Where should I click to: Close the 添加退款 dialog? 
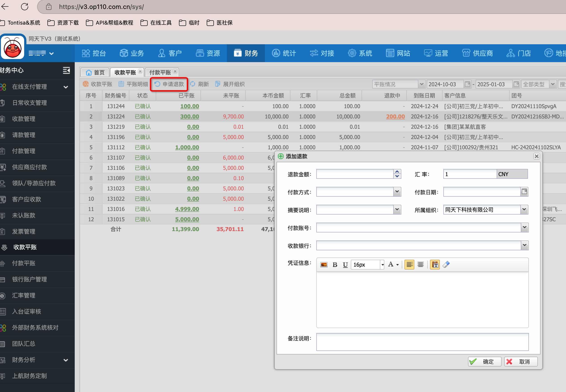coord(536,156)
